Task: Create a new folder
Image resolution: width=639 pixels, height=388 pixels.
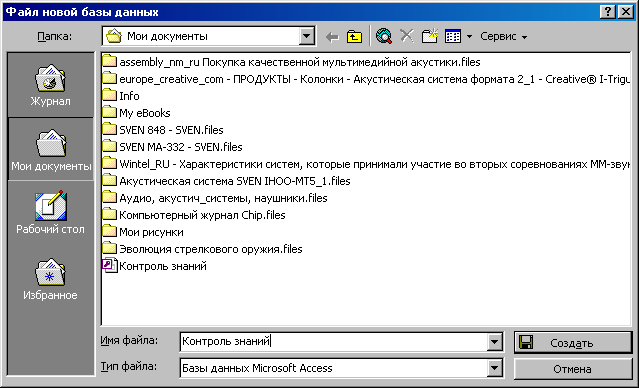Action: [430, 36]
